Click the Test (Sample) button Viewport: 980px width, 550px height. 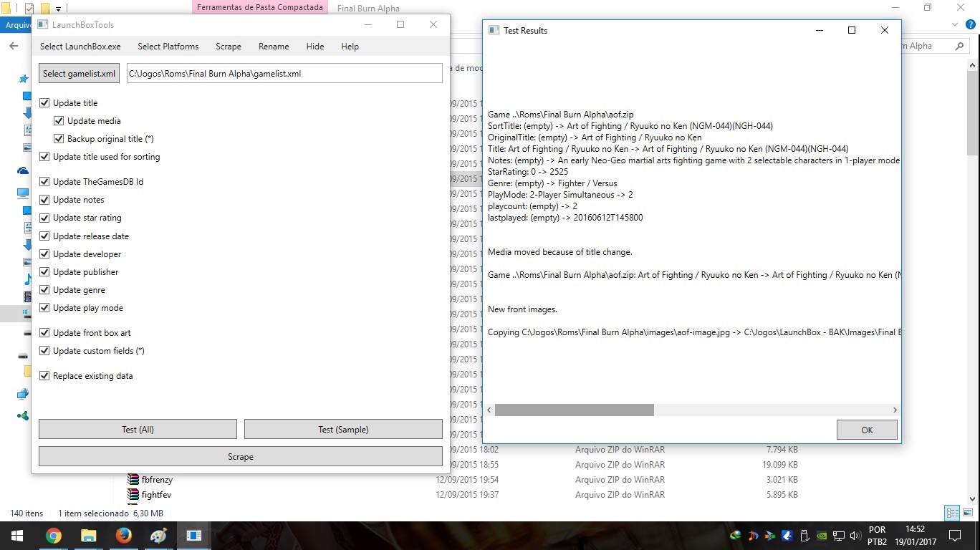pos(343,430)
